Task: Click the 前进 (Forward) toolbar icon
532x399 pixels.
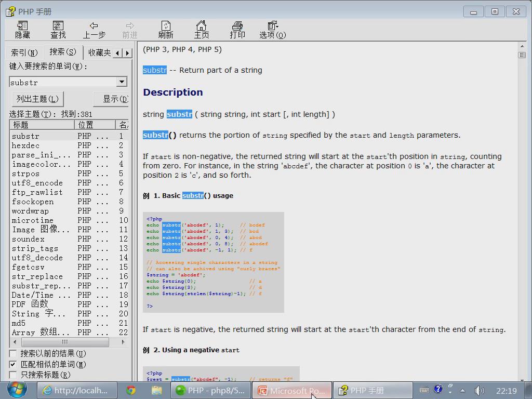Action: 129,30
